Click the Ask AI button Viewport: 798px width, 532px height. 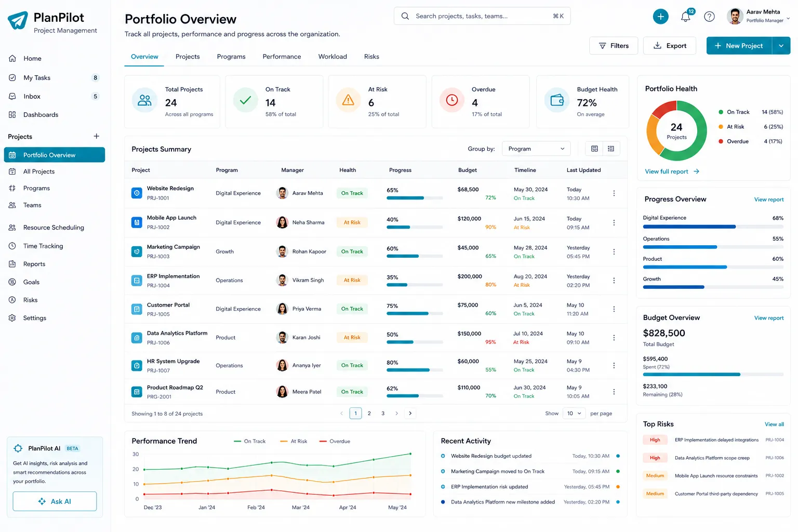pos(55,501)
